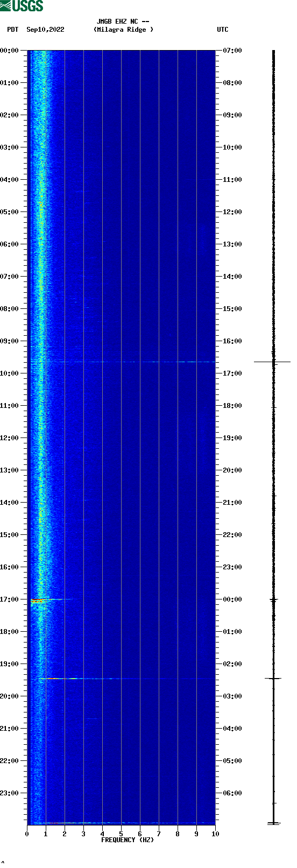Image resolution: width=297 pixels, height=868 pixels.
Task: Click the Sep10,2022 date label
Action: pyautogui.click(x=45, y=30)
